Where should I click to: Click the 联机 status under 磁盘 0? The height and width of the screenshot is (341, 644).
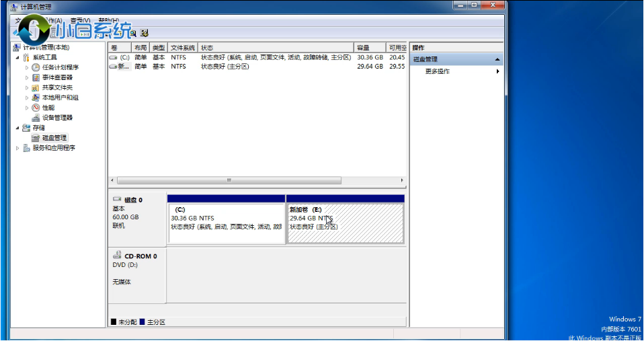click(118, 225)
